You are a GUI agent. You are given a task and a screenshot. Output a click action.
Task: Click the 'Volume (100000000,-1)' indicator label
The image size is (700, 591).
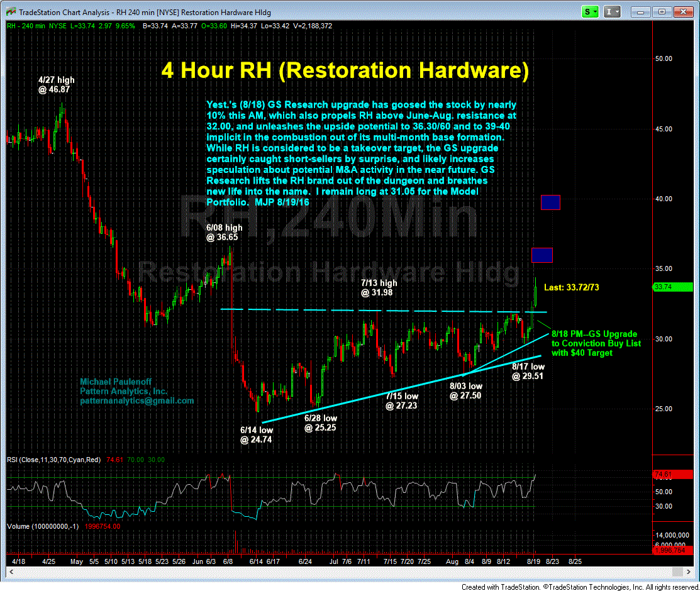pyautogui.click(x=42, y=526)
